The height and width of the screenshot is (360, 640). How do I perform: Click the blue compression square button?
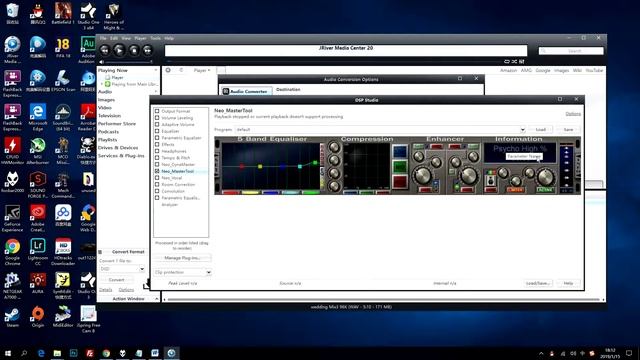[x=400, y=152]
